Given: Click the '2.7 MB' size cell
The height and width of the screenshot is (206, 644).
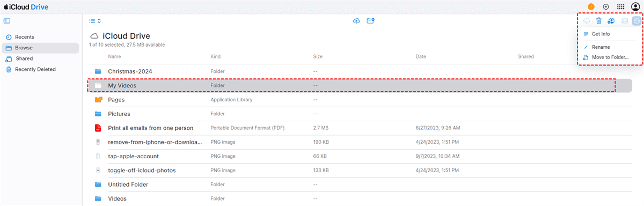Looking at the screenshot, I should 320,128.
